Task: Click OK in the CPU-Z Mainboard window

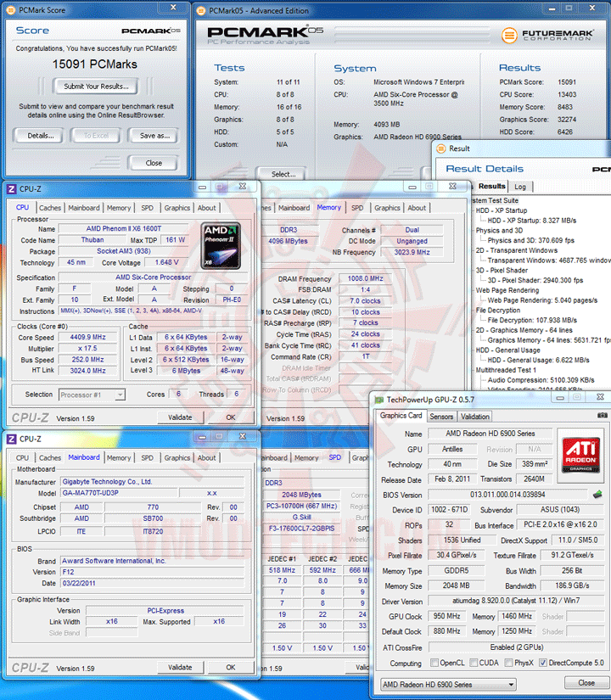Action: pos(231,668)
